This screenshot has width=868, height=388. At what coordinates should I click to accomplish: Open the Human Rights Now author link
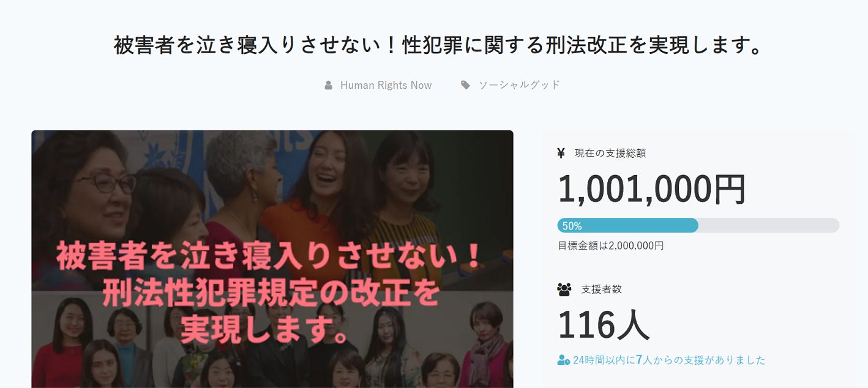tap(386, 85)
